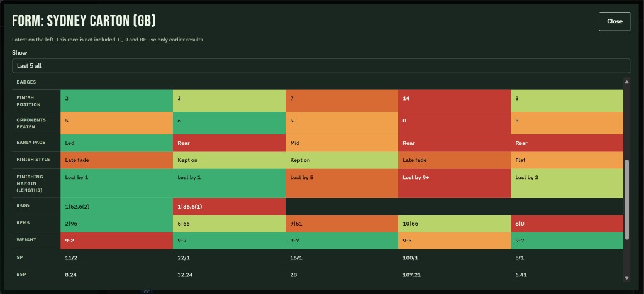644x294 pixels.
Task: Click the Finishing Margin cell Lost by 9+
Action: tap(454, 183)
